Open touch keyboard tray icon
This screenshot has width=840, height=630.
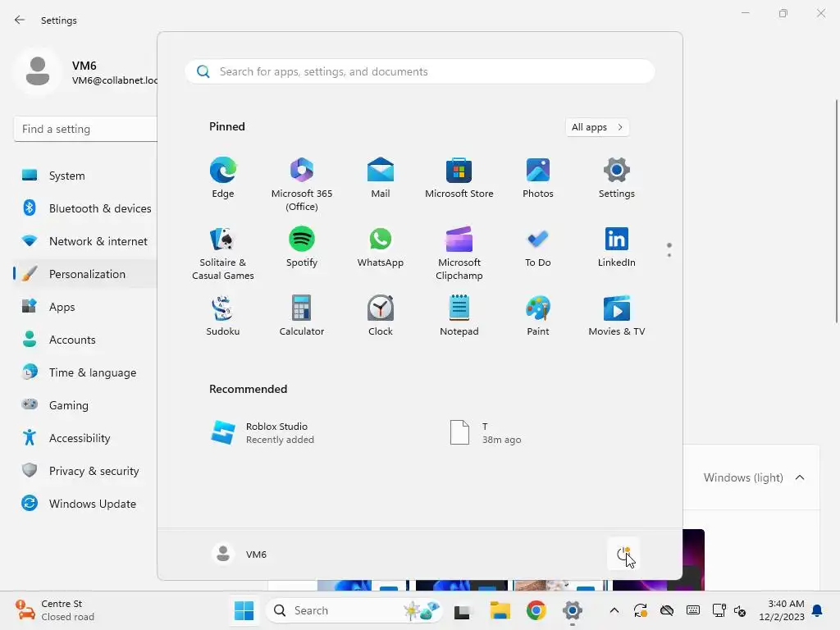point(692,610)
